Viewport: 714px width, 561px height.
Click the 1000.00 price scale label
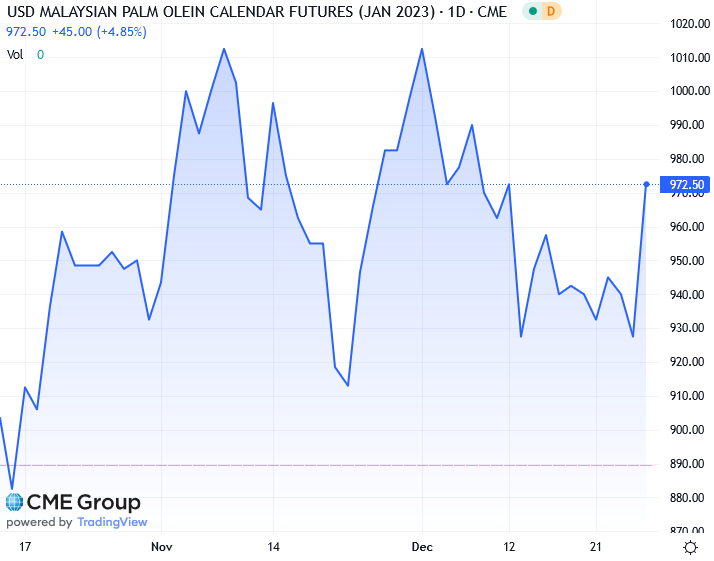686,92
